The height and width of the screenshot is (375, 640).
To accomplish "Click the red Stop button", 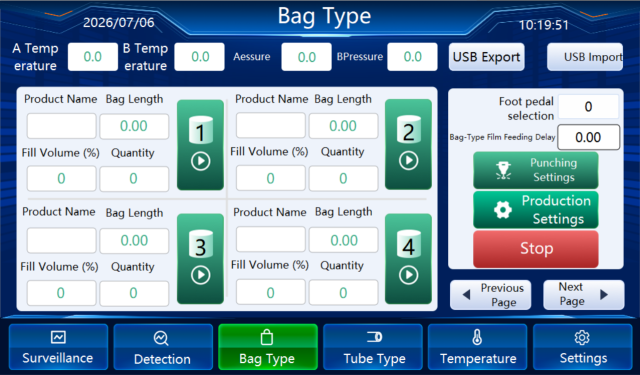I will click(536, 249).
